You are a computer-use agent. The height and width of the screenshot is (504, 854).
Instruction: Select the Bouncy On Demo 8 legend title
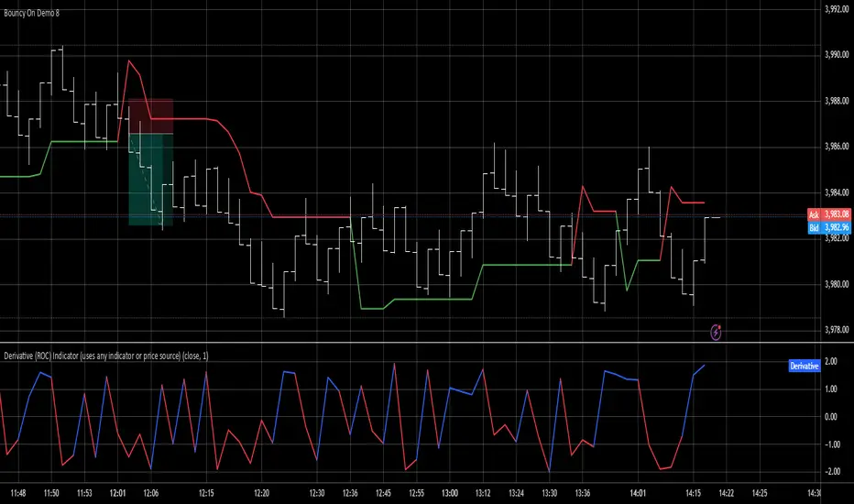[31, 13]
